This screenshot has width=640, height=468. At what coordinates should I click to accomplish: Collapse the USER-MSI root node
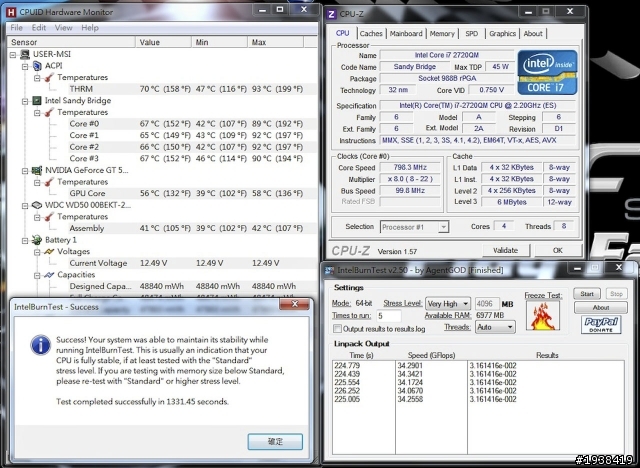click(13, 54)
